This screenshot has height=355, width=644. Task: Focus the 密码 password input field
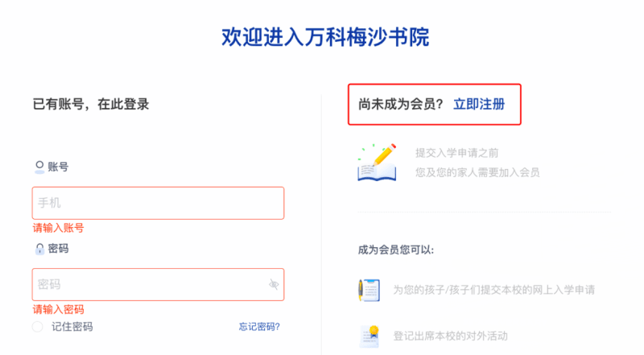[x=158, y=284]
